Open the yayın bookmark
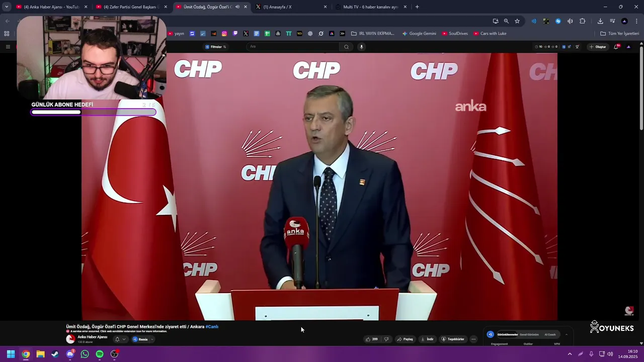The height and width of the screenshot is (362, 644). pos(176,34)
